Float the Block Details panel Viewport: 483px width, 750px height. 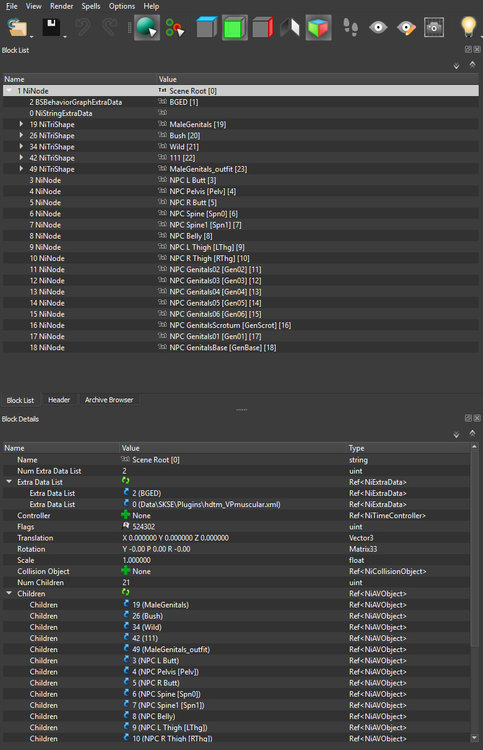coord(468,418)
